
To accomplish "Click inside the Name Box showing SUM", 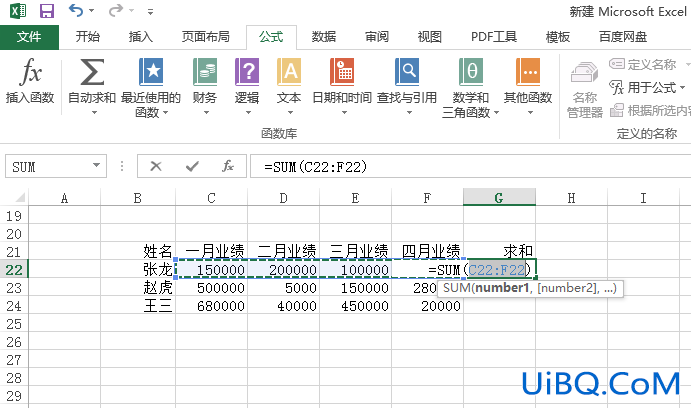I will pyautogui.click(x=46, y=167).
